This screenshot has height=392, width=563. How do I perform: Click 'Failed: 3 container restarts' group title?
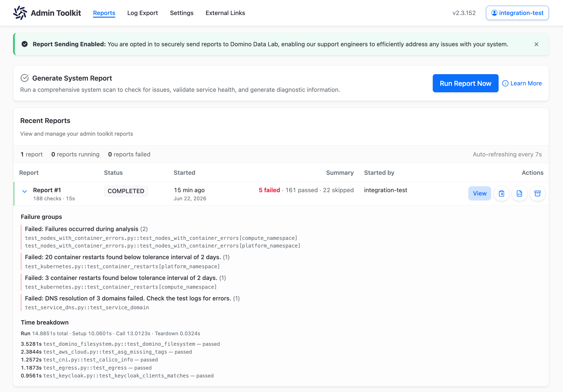tap(125, 278)
